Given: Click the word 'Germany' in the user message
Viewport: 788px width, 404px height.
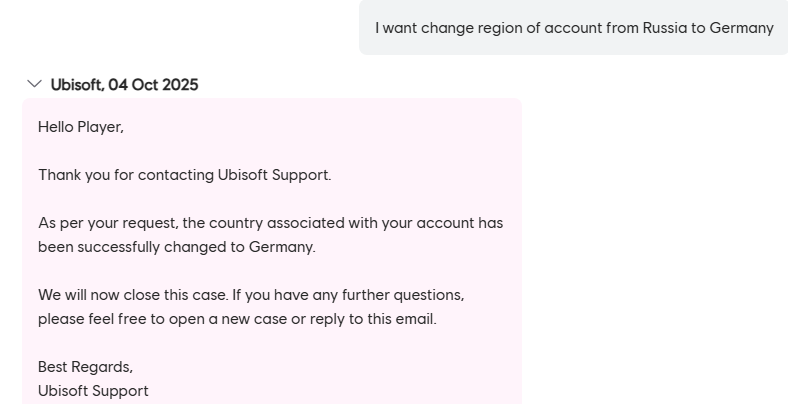Looking at the screenshot, I should coord(741,28).
